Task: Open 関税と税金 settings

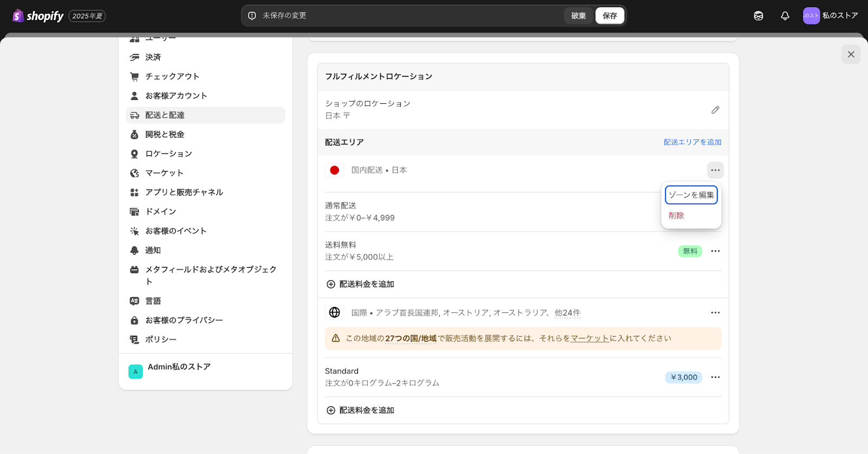Action: [206, 134]
